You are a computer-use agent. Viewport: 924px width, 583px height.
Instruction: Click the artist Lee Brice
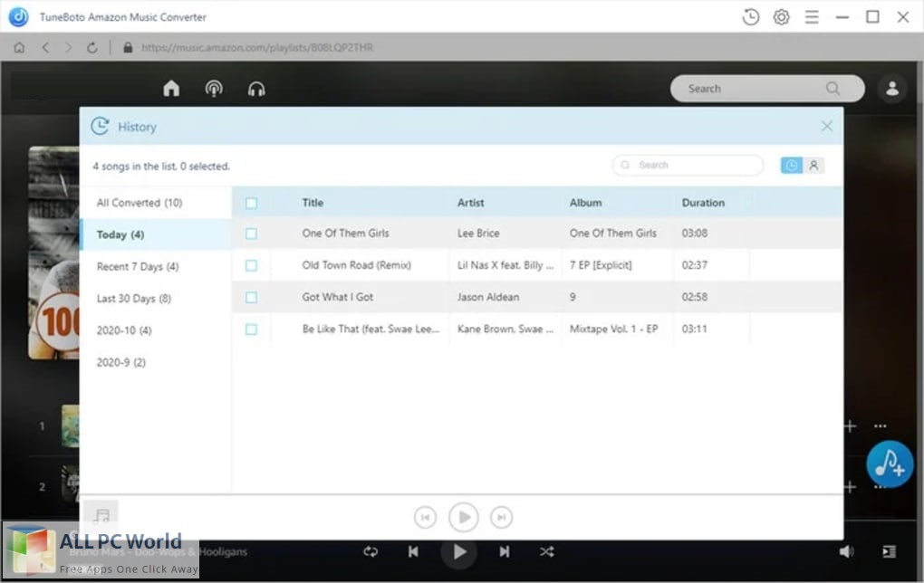(x=478, y=234)
